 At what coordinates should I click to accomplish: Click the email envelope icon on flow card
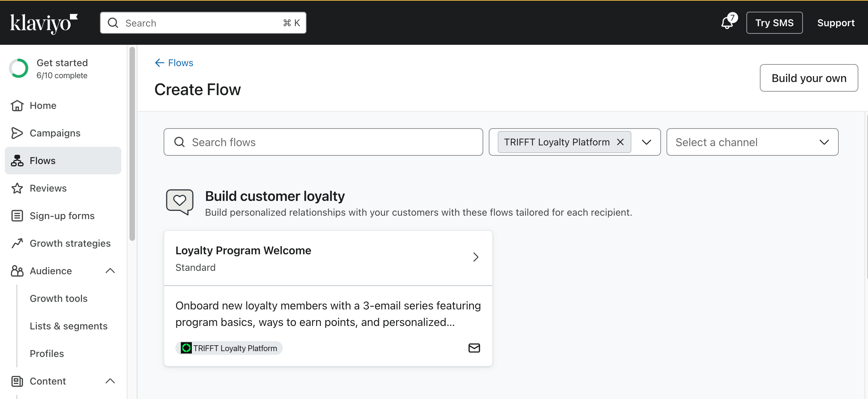pyautogui.click(x=474, y=348)
